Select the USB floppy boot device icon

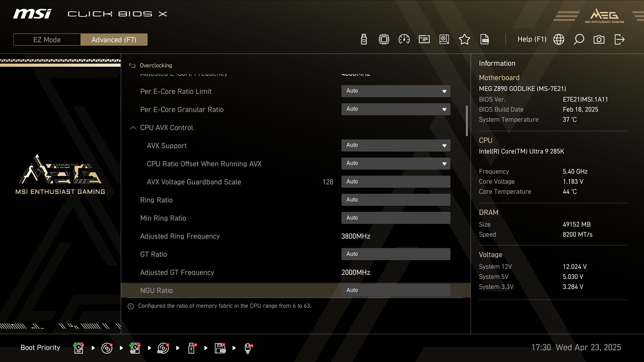pyautogui.click(x=220, y=348)
